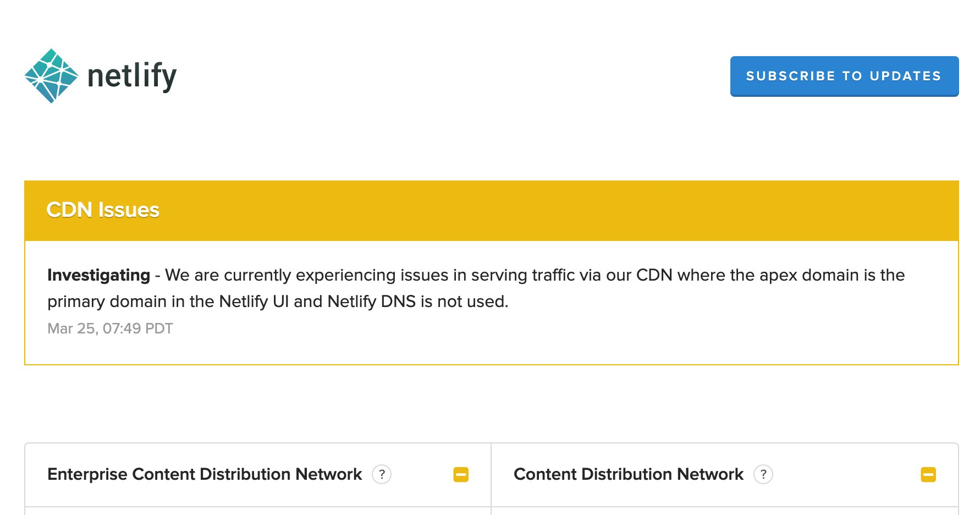
Task: Open help for Enterprise Content Distribution Network
Action: tap(382, 474)
